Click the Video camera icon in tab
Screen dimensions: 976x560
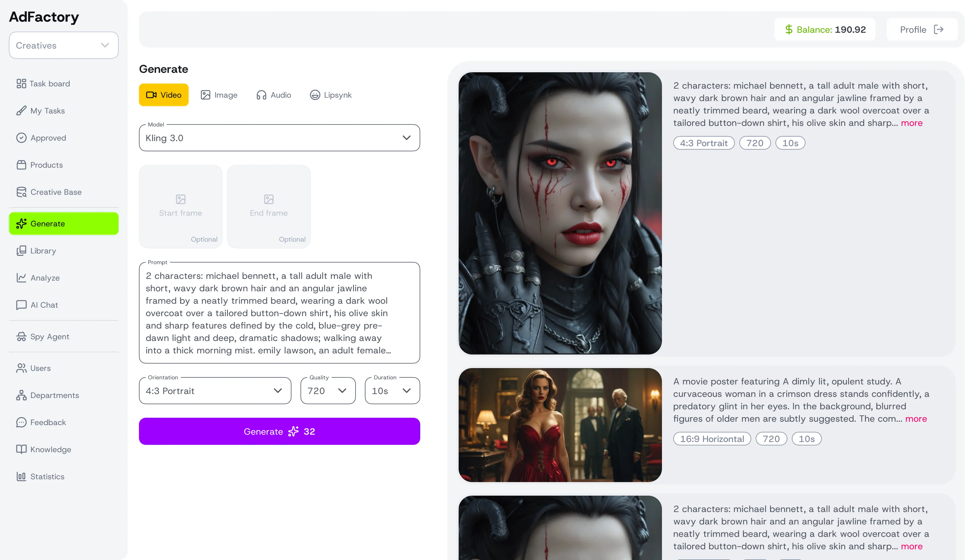tap(151, 95)
